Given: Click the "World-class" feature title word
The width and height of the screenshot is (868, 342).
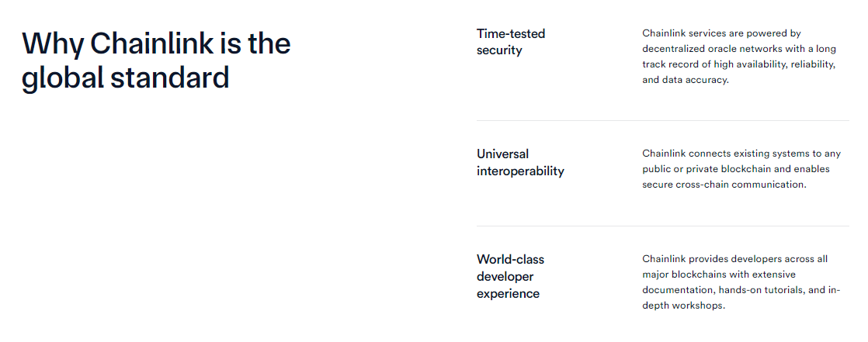Looking at the screenshot, I should tap(510, 259).
